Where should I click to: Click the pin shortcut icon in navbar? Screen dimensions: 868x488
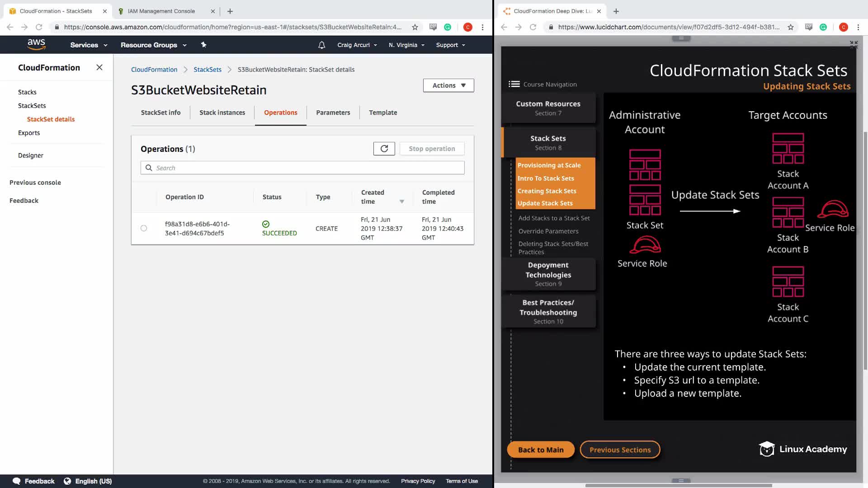click(203, 45)
